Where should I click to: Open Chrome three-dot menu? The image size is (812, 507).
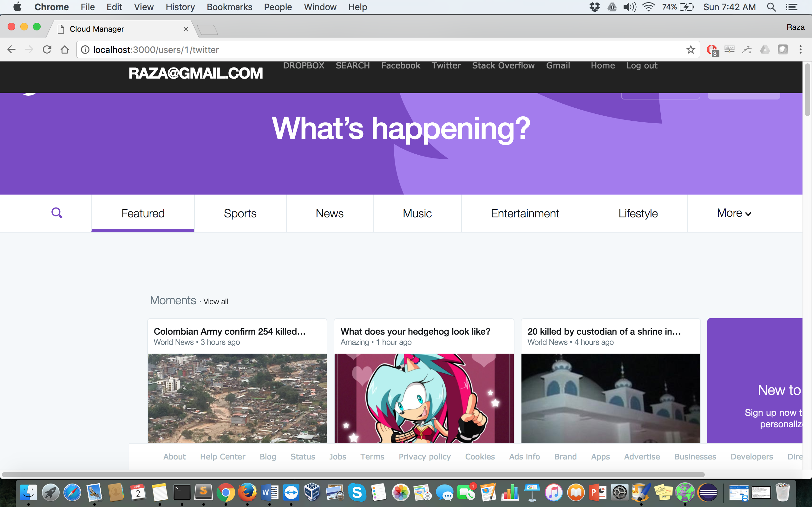pos(800,50)
